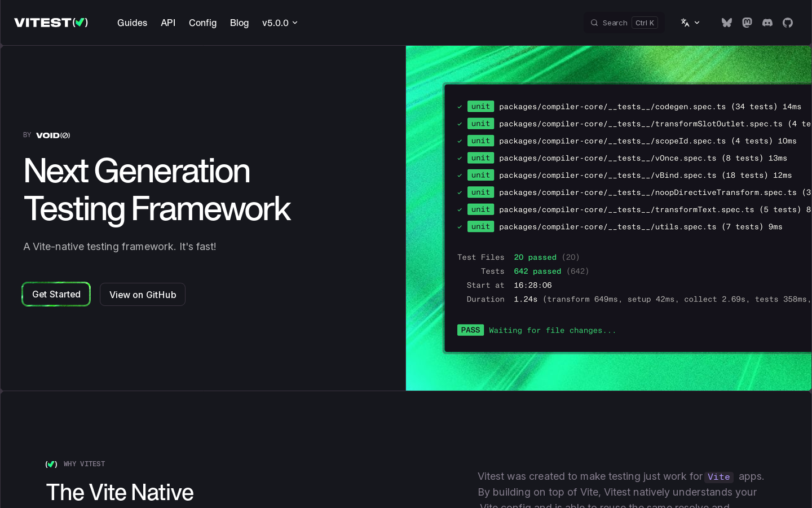Click the vBind.spec.ts test result line
Viewport: 812px width, 508px height.
click(x=625, y=175)
